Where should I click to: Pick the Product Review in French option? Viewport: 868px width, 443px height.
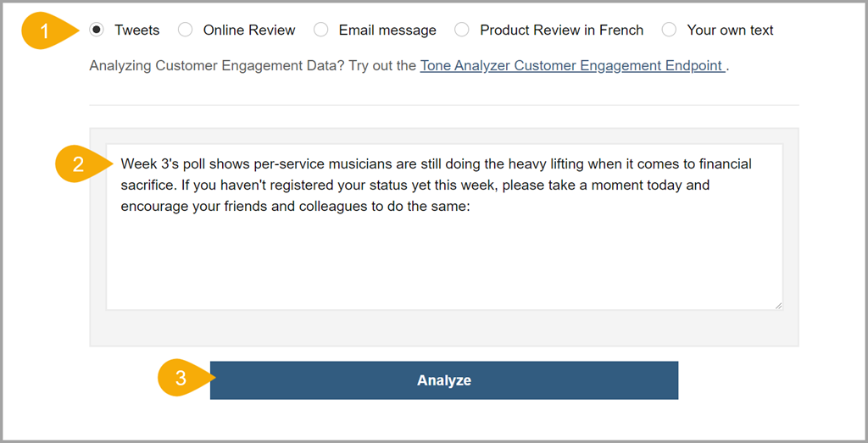[462, 30]
